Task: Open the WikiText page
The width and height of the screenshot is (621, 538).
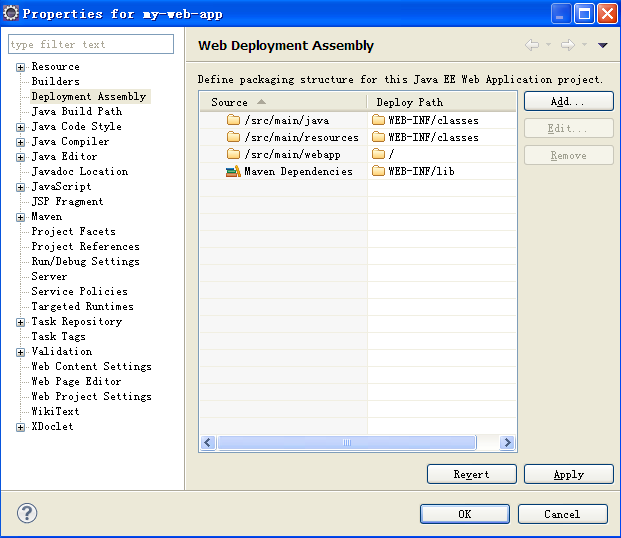Action: 55,411
